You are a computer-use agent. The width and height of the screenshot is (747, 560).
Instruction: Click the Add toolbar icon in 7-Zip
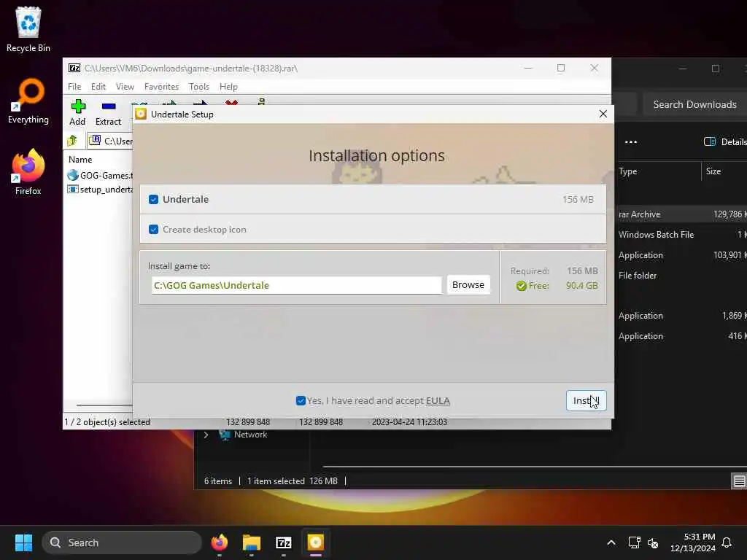tap(77, 112)
